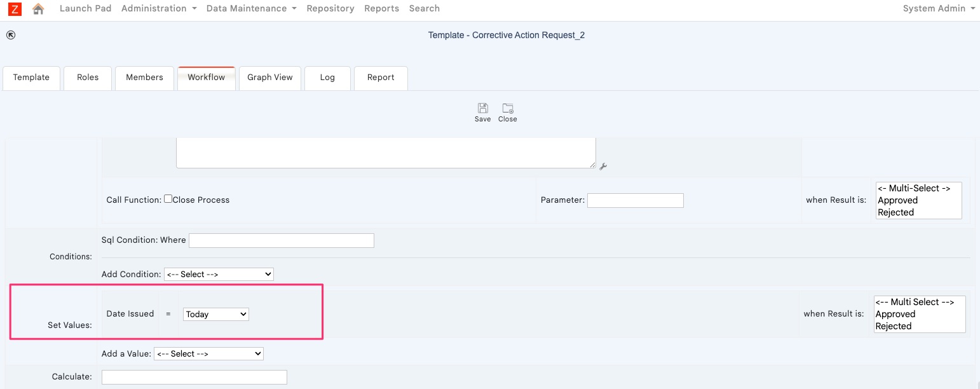Click the red Z application logo
Screen dimensions: 980x389
point(15,9)
